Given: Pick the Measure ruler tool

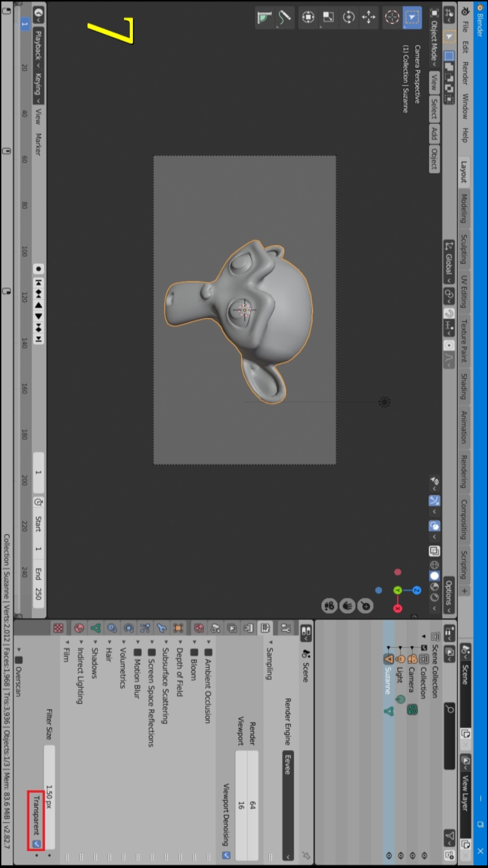Looking at the screenshot, I should click(x=264, y=18).
